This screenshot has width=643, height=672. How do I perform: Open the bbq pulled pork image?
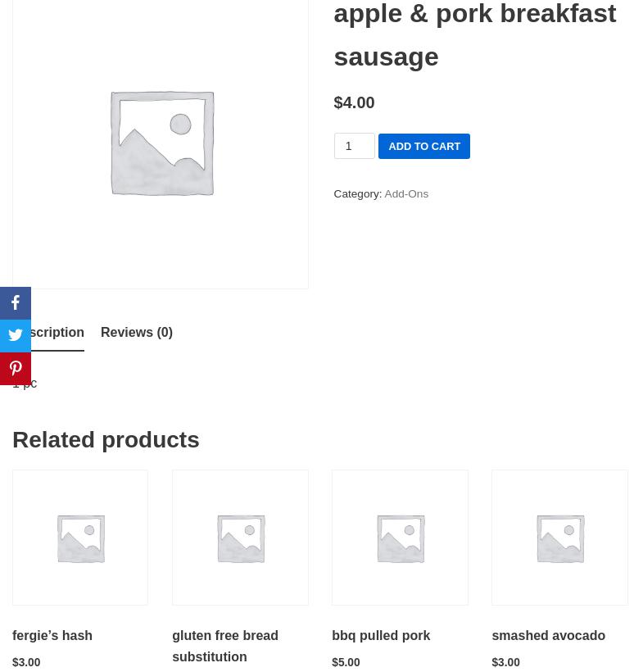tap(400, 538)
